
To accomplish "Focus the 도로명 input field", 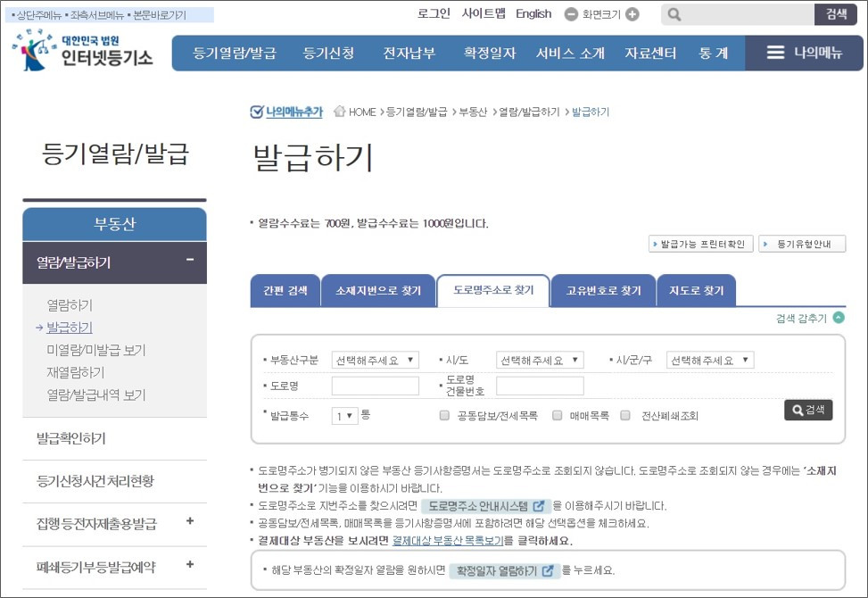I will (376, 386).
